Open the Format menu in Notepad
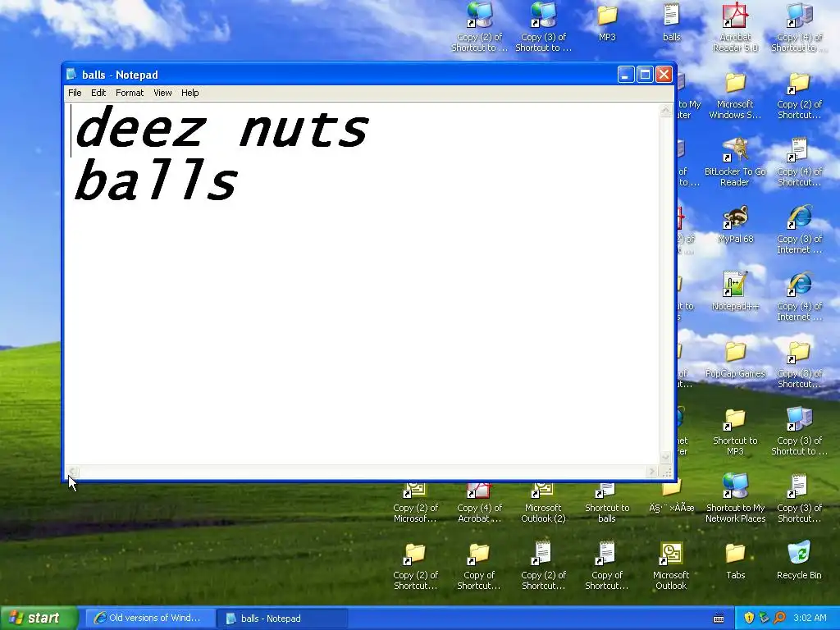The image size is (840, 630). pyautogui.click(x=130, y=93)
